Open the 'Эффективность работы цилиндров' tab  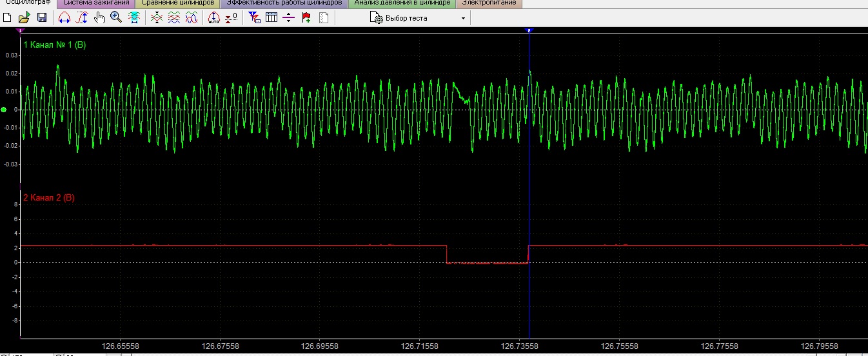pyautogui.click(x=284, y=3)
